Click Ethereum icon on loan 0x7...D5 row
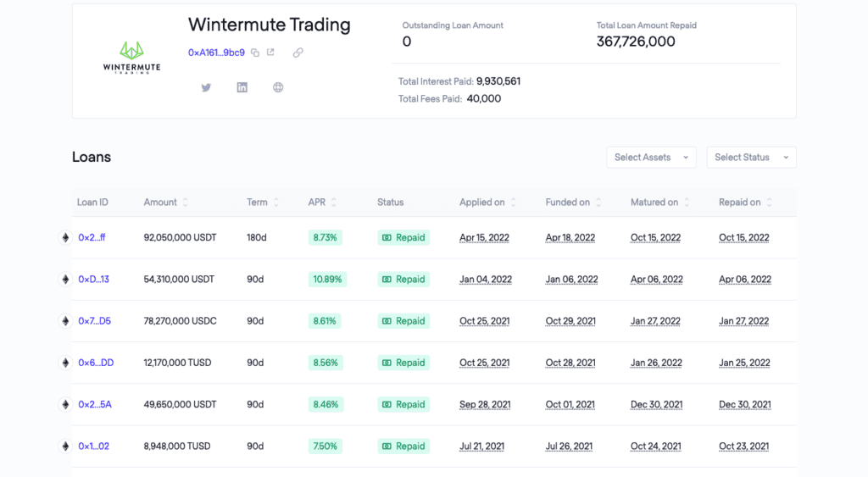Screen dimensions: 868x477 tap(65, 321)
